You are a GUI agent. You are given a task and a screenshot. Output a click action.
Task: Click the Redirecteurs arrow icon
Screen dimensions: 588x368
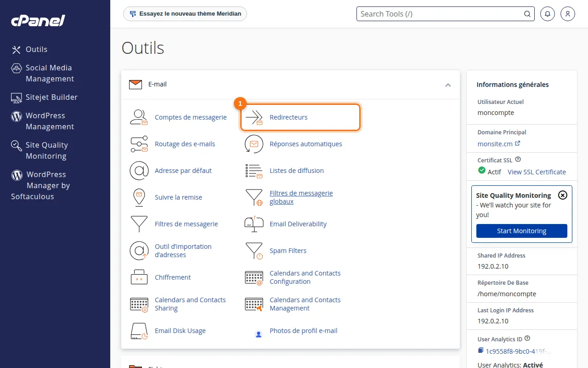254,117
